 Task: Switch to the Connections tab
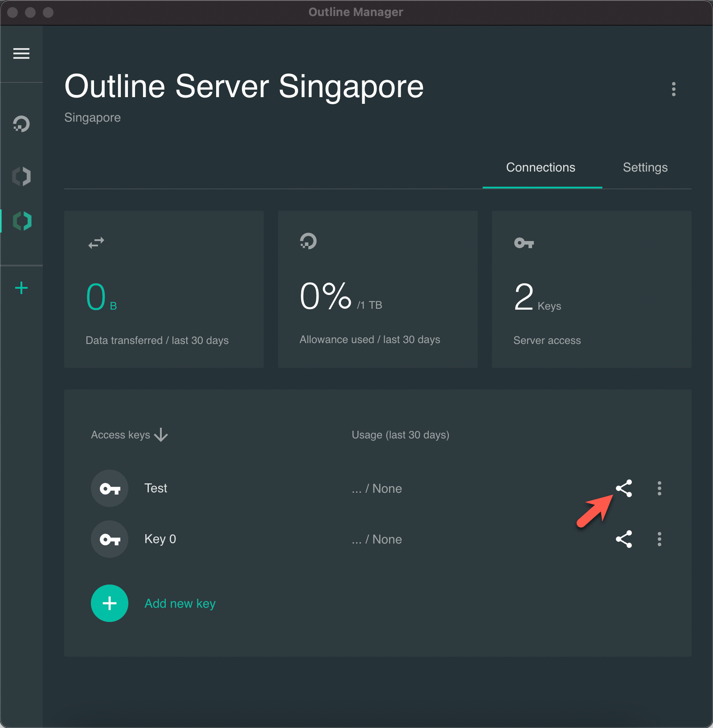tap(541, 168)
